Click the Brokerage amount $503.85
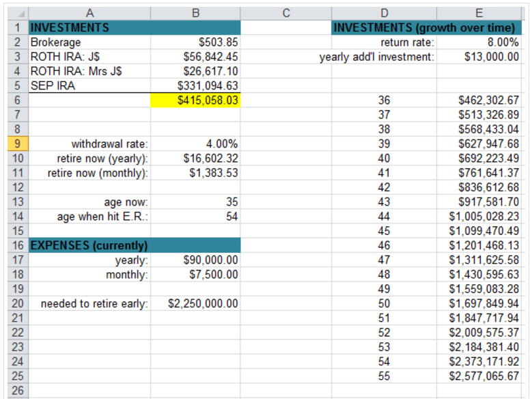Screen dimensions: 532x399 (195, 42)
